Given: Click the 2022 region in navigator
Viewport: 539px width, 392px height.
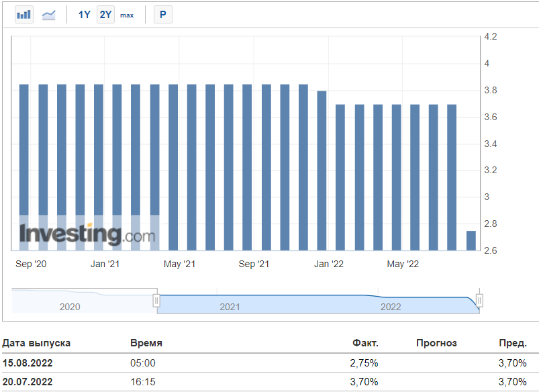Looking at the screenshot, I should (390, 307).
